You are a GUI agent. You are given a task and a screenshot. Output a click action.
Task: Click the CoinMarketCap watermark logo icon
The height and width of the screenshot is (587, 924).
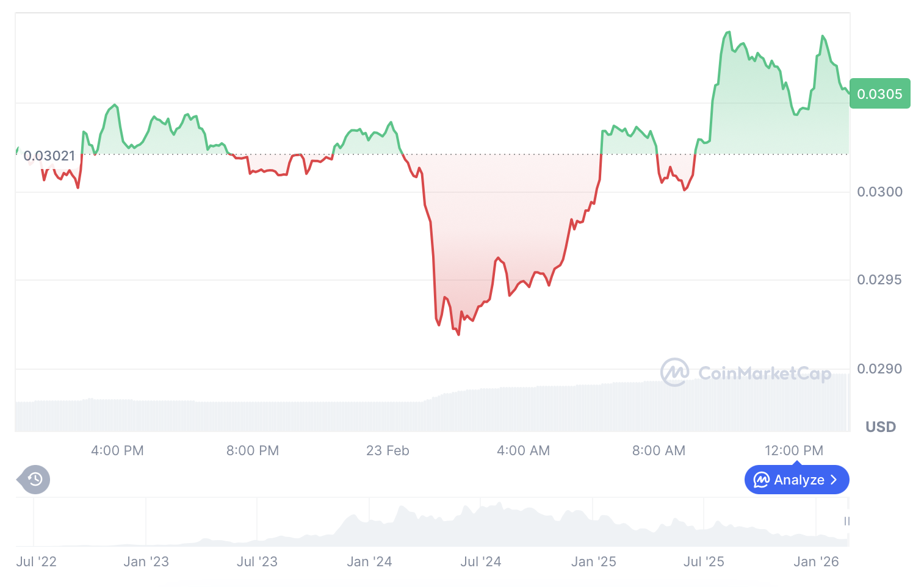(x=674, y=372)
